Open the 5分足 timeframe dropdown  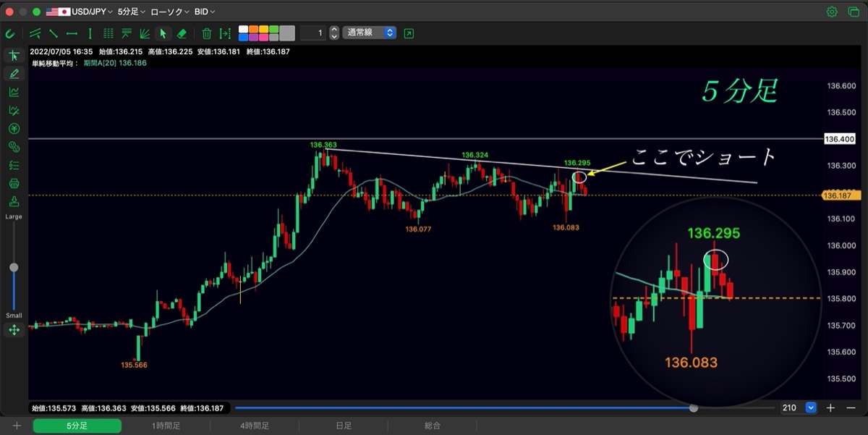tap(132, 12)
